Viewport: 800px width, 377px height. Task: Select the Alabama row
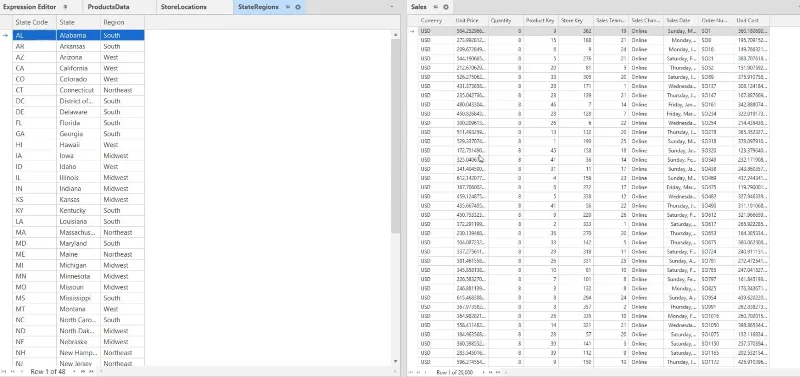[79, 35]
